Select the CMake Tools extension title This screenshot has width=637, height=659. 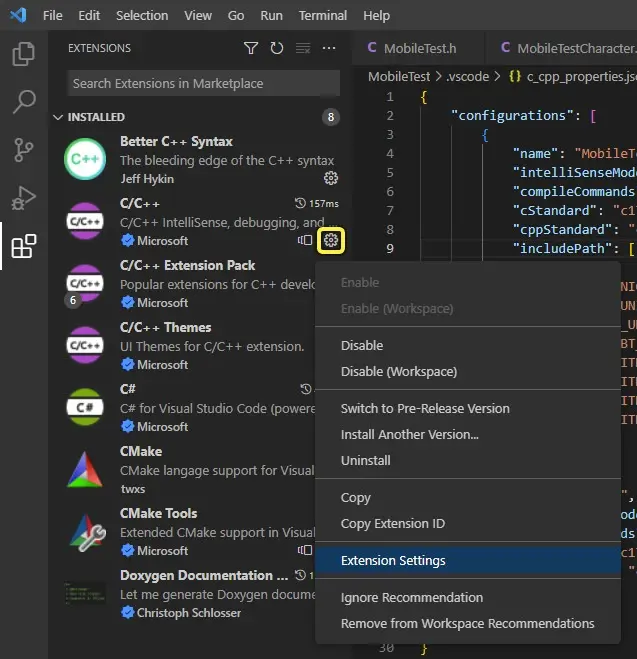pos(158,513)
